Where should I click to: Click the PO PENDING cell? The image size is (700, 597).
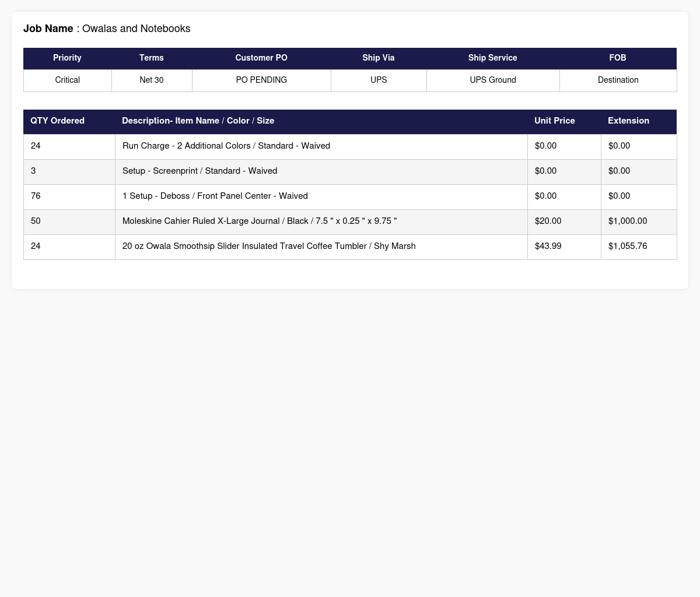tap(261, 80)
